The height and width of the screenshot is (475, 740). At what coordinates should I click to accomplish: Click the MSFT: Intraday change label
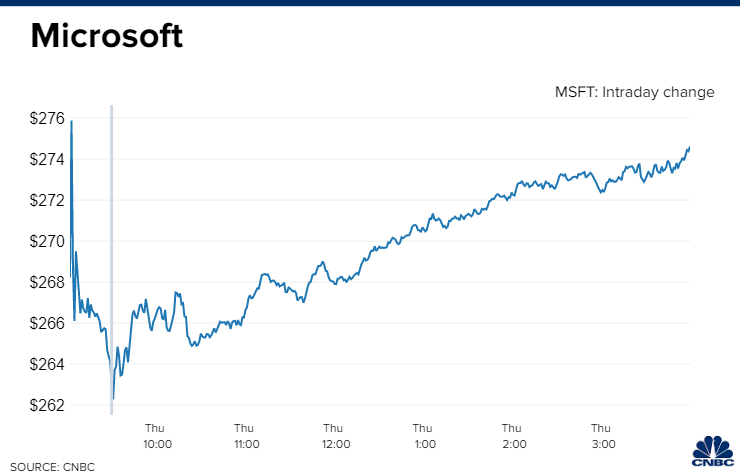click(x=635, y=92)
